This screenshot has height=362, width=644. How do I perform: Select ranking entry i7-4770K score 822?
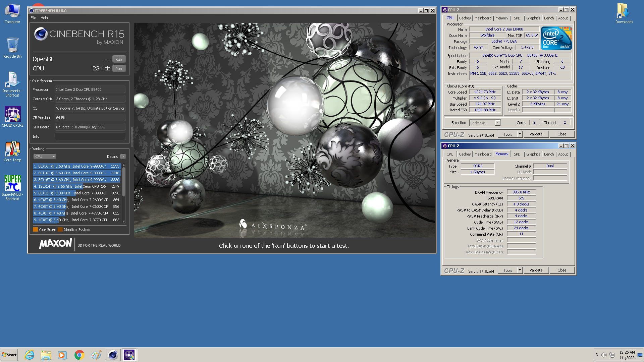pyautogui.click(x=77, y=213)
